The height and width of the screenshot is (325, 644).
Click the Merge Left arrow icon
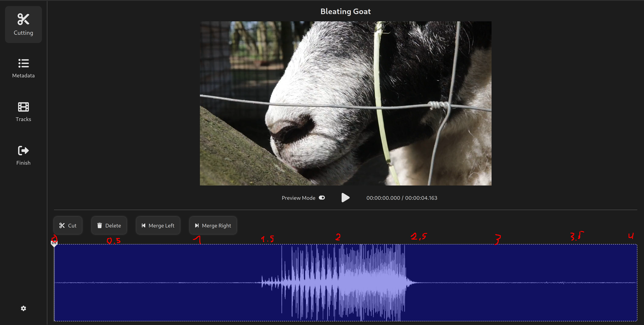(x=144, y=225)
